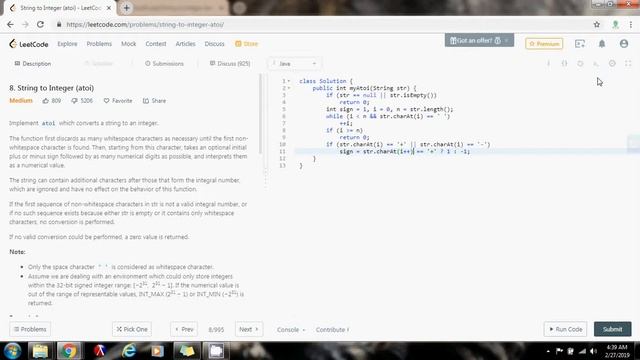
Task: Collapse the myAtoi method fold arrow
Action: (x=289, y=88)
